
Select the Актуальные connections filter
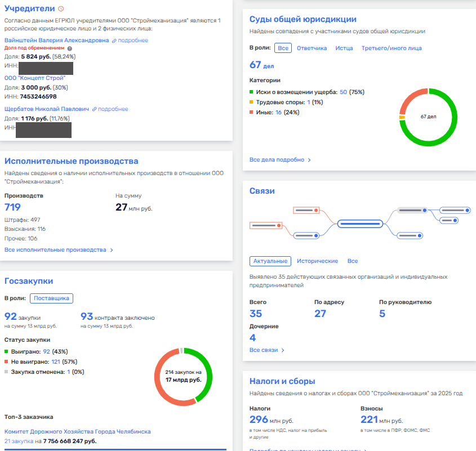point(270,261)
